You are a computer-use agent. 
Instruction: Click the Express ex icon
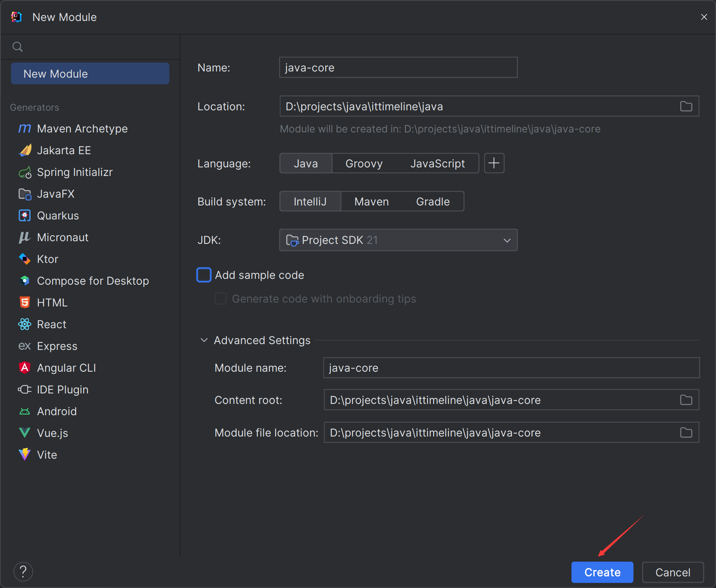click(x=25, y=346)
